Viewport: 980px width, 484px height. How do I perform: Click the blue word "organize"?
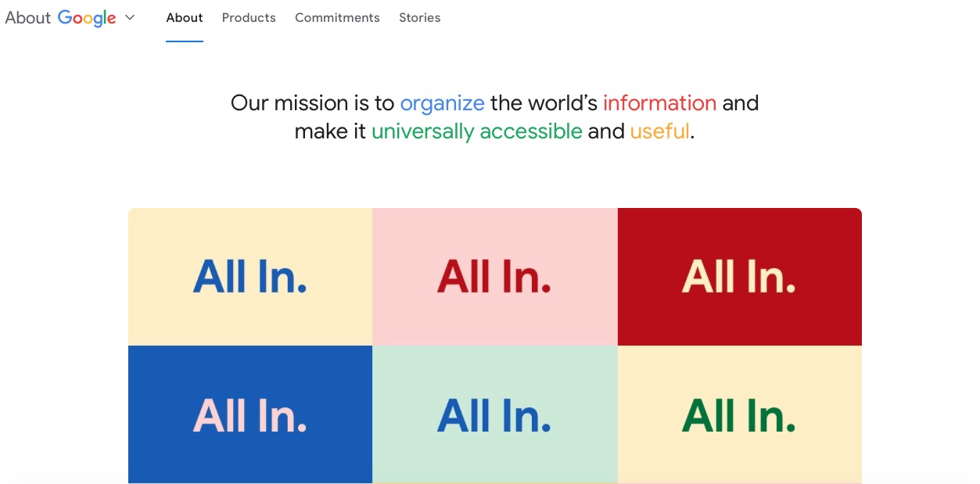click(442, 103)
